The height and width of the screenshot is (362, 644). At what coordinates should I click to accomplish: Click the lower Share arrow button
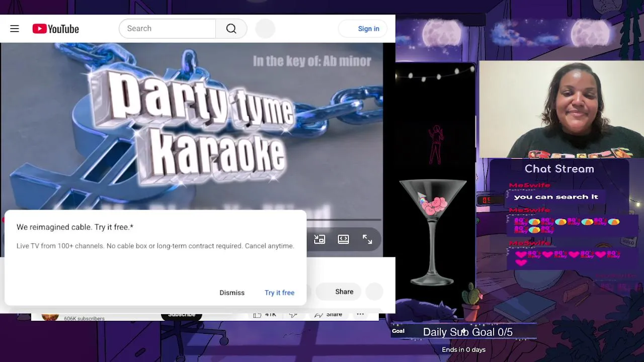point(329,315)
